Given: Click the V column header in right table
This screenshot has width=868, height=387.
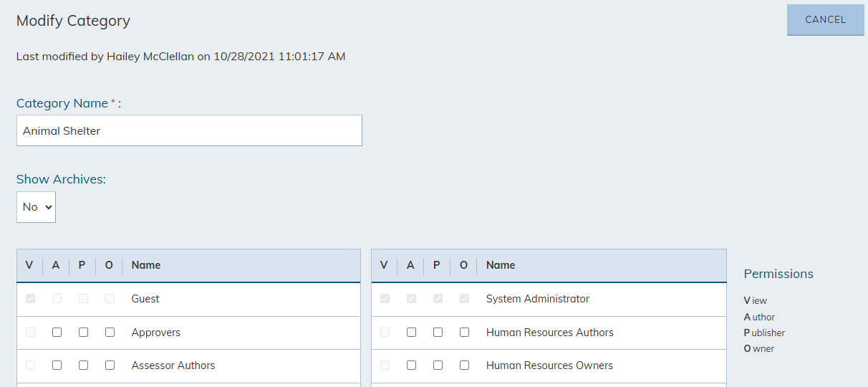Looking at the screenshot, I should (x=384, y=265).
